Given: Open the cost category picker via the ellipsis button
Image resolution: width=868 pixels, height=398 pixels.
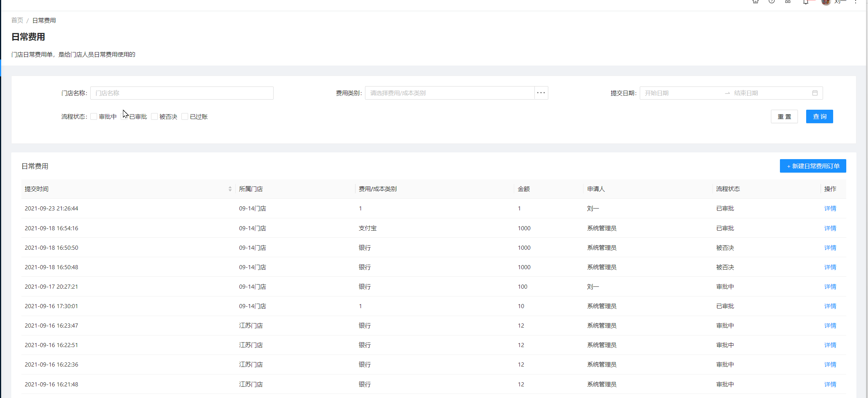Looking at the screenshot, I should 541,93.
